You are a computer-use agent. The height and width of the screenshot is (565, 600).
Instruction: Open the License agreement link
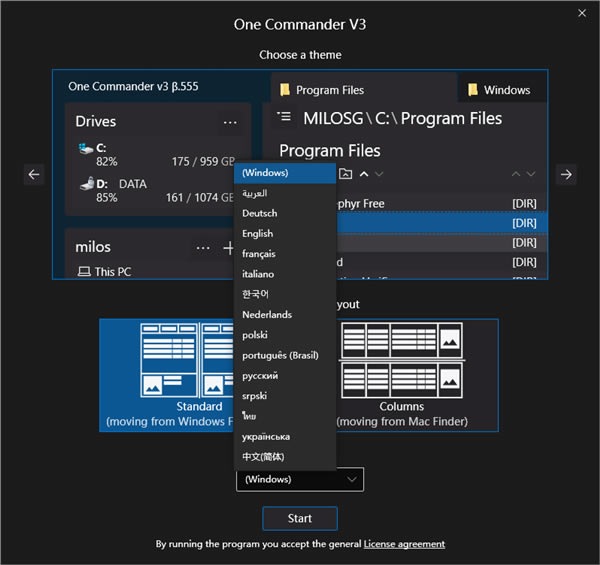tap(404, 545)
